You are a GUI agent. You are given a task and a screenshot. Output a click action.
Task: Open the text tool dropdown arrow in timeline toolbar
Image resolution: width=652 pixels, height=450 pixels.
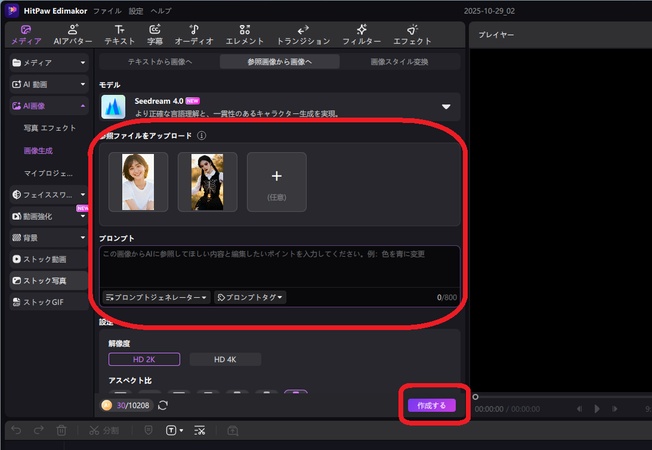point(181,430)
